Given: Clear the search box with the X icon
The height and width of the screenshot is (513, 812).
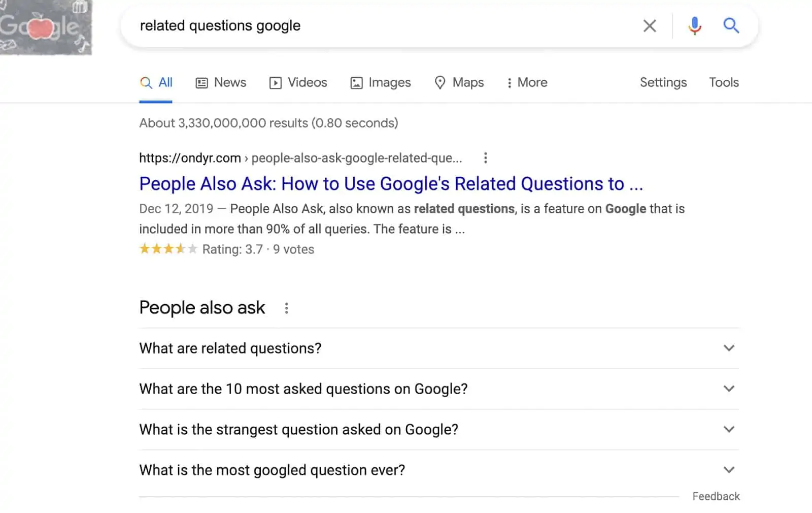Looking at the screenshot, I should (x=650, y=26).
